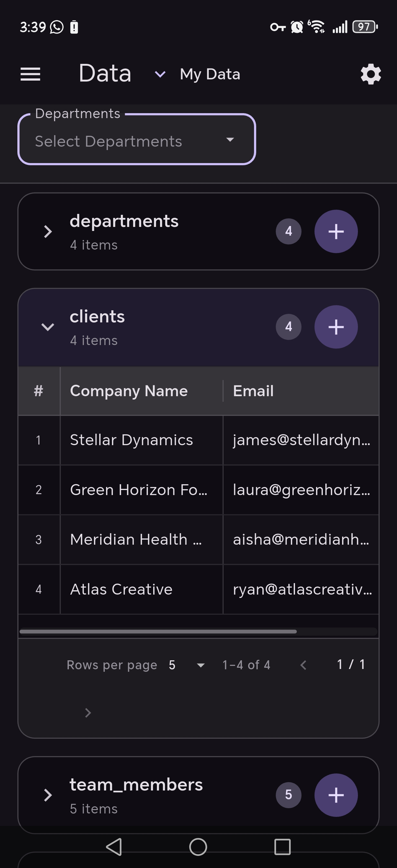The height and width of the screenshot is (868, 397).
Task: Click the row number 3 cell
Action: point(38,539)
